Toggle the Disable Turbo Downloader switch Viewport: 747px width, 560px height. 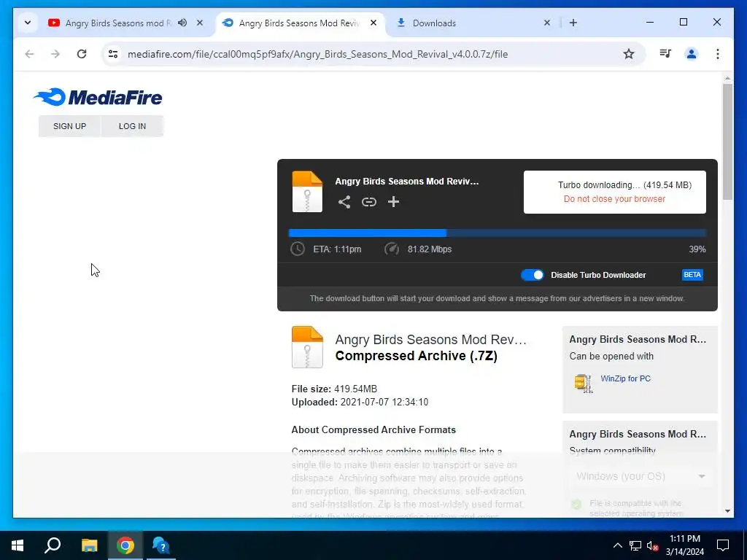coord(532,275)
